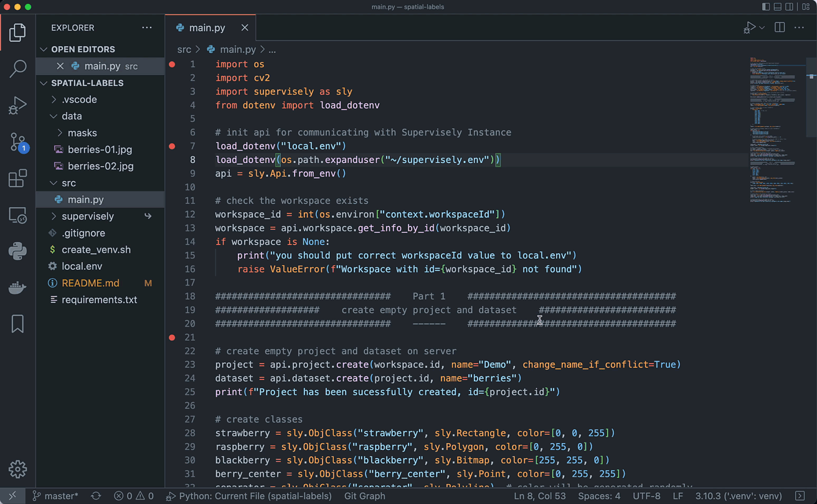This screenshot has width=817, height=504.
Task: Open the Python extension view
Action: coord(17,251)
